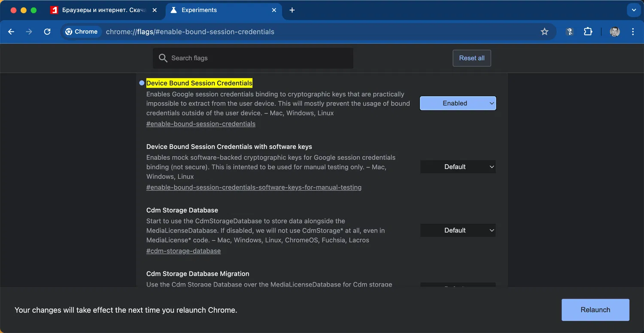Open Default dropdown for Cdm Storage Database
Image resolution: width=644 pixels, height=333 pixels.
[458, 230]
